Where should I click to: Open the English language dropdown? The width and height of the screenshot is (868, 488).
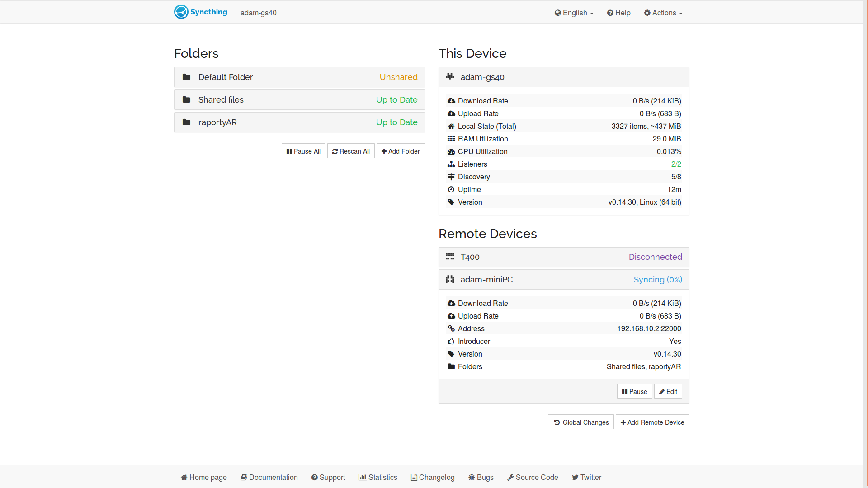pyautogui.click(x=574, y=13)
